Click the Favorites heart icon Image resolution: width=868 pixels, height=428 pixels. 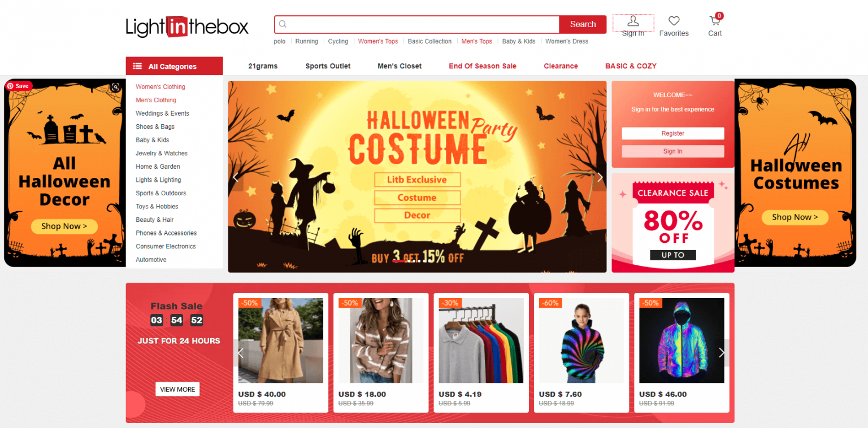pos(674,21)
